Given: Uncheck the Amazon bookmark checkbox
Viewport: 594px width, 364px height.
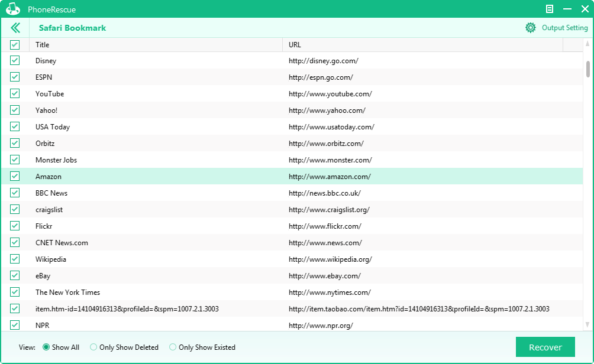Looking at the screenshot, I should (x=15, y=176).
